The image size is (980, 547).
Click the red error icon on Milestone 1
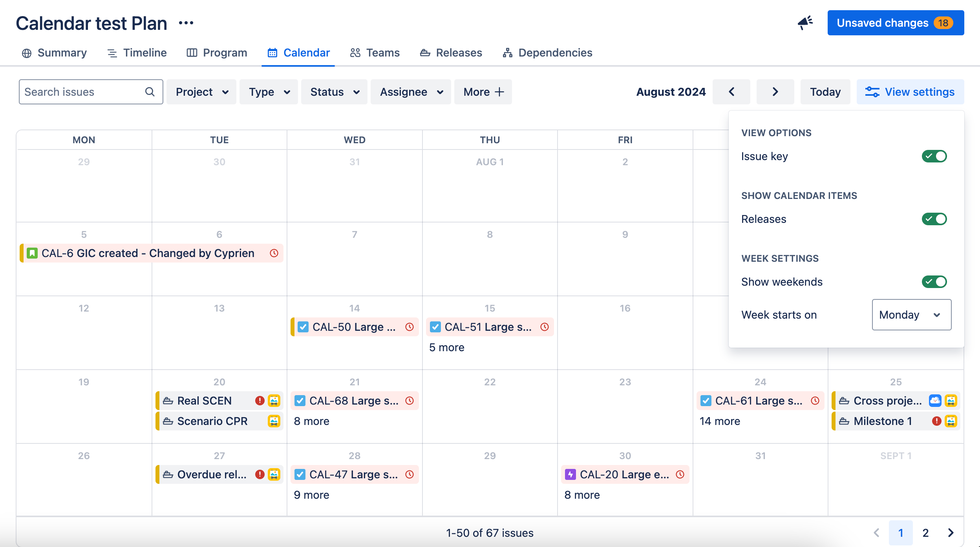pos(936,421)
